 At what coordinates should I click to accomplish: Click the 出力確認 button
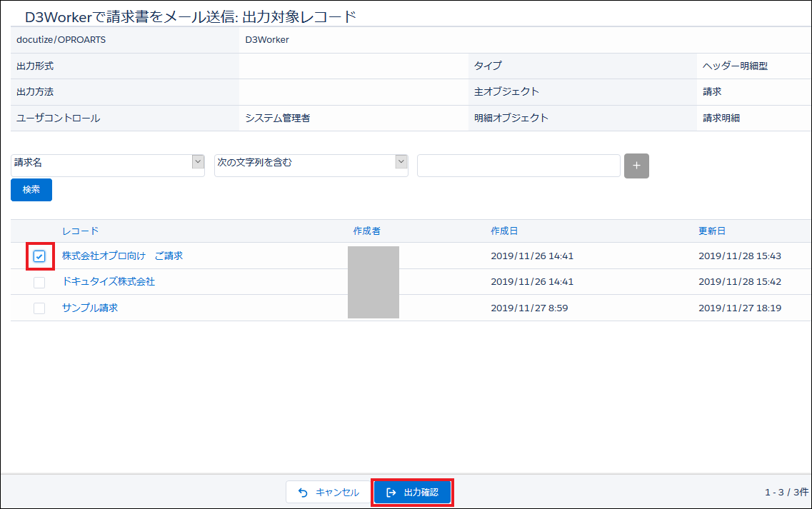[x=413, y=492]
